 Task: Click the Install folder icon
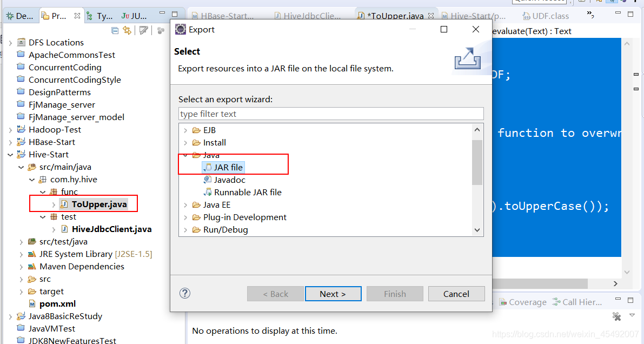[x=196, y=143]
